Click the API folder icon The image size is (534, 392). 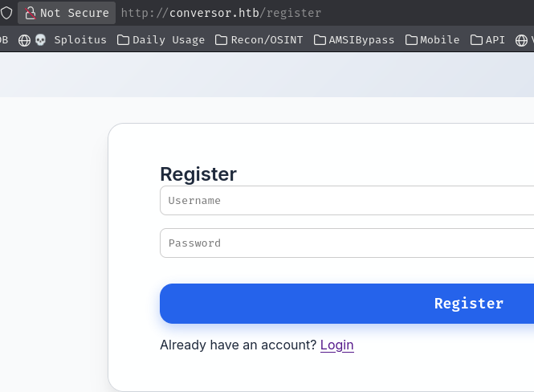(x=476, y=39)
